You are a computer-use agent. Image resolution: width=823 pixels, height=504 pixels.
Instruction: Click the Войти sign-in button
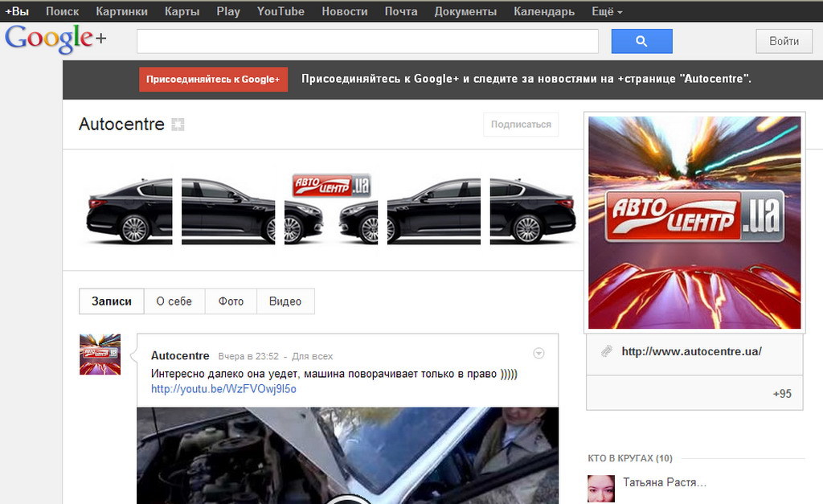pos(784,41)
